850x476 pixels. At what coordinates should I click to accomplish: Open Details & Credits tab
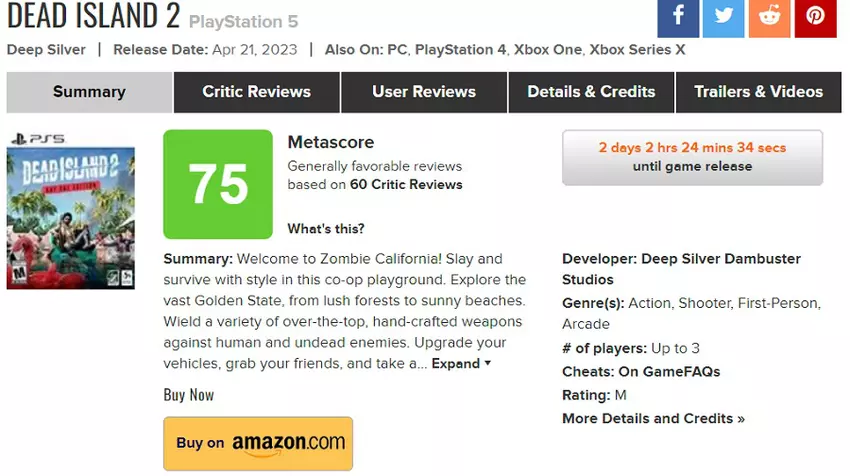(x=591, y=92)
